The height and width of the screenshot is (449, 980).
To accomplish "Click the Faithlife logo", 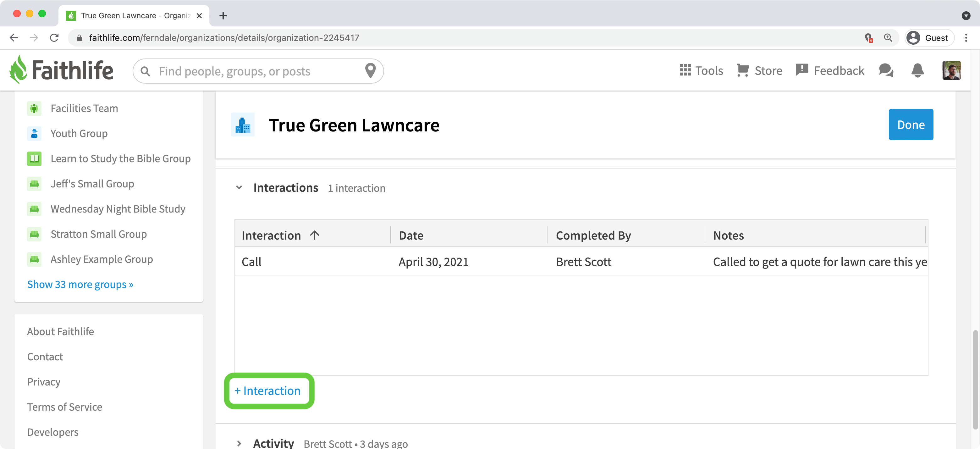I will [61, 70].
